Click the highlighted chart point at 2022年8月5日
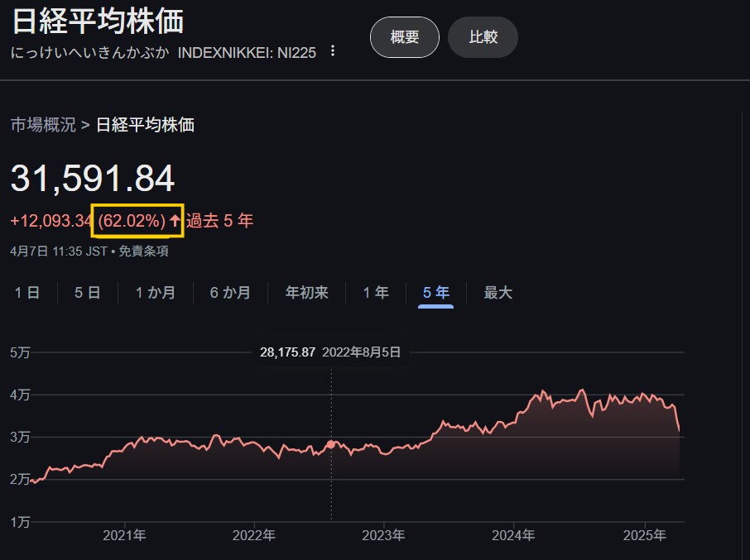This screenshot has width=750, height=560. pos(331,444)
